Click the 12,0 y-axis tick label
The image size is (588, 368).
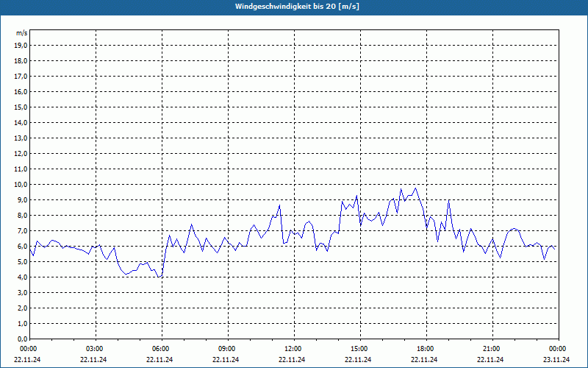(x=21, y=154)
